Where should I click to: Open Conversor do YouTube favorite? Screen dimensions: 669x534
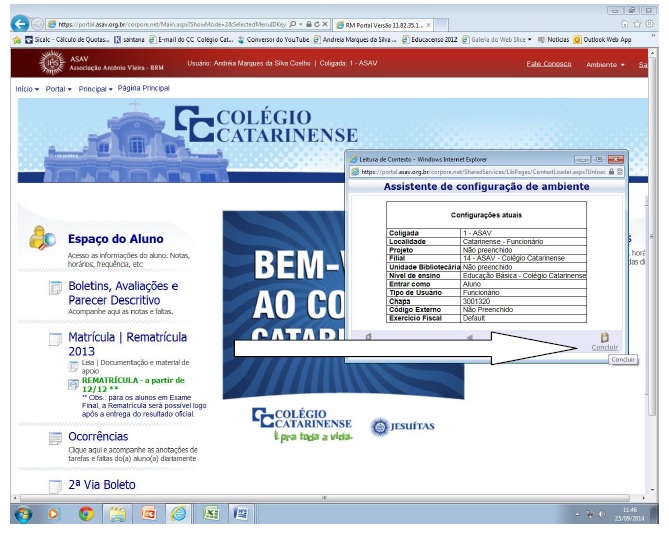click(x=273, y=40)
